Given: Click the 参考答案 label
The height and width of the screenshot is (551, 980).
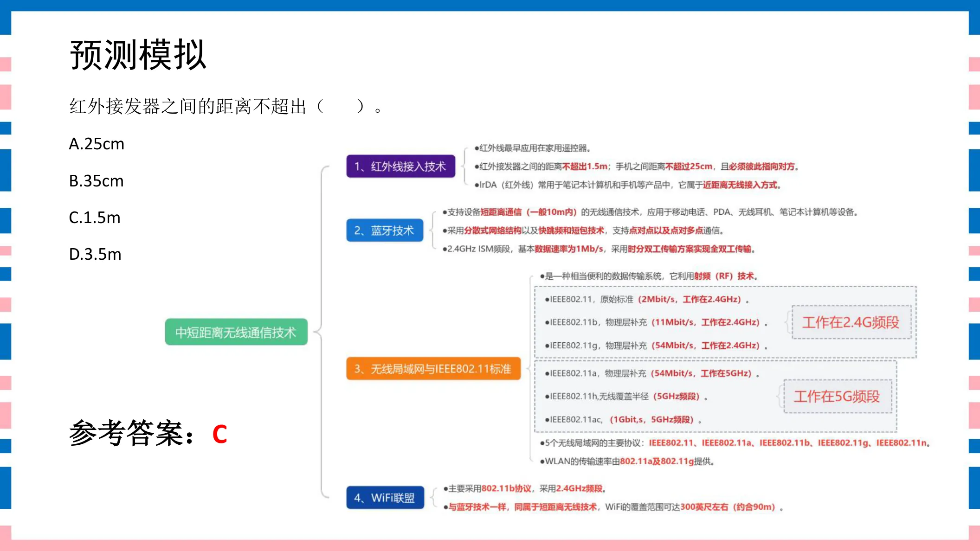Looking at the screenshot, I should tap(132, 433).
